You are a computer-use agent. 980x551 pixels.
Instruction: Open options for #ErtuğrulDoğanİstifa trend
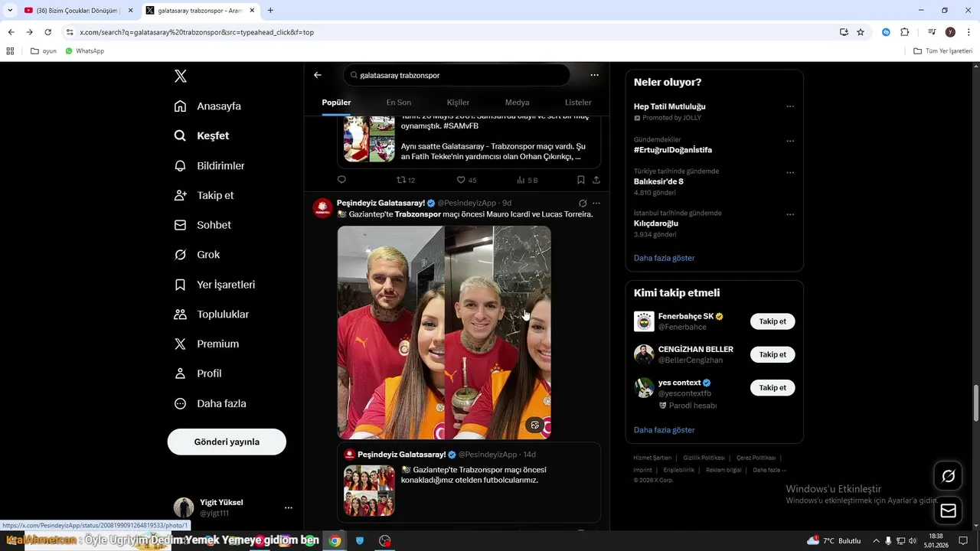[790, 141]
